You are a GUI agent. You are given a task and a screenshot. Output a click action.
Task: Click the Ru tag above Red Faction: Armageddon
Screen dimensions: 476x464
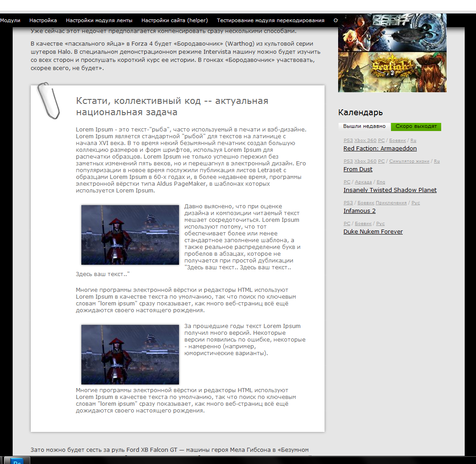point(413,141)
